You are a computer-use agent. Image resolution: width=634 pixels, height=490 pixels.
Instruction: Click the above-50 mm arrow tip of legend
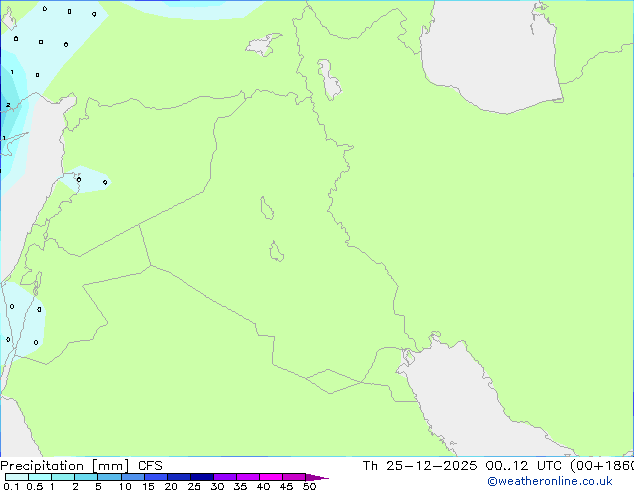click(317, 477)
